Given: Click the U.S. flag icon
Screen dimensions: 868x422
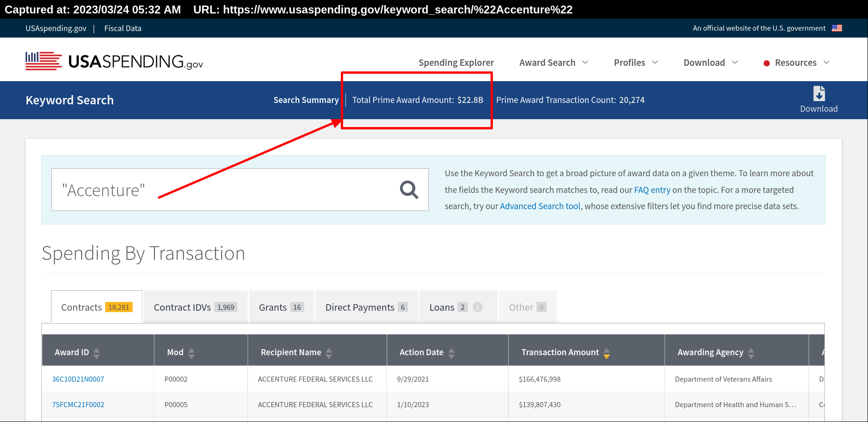Looking at the screenshot, I should [837, 28].
